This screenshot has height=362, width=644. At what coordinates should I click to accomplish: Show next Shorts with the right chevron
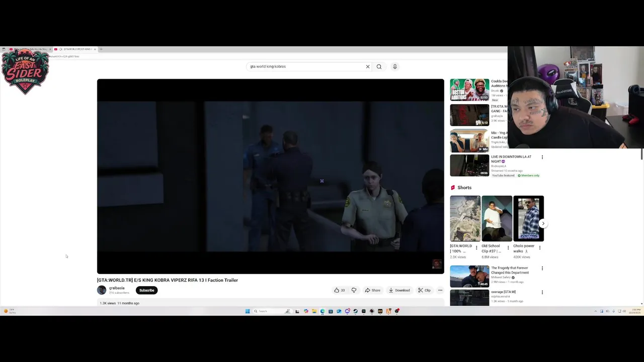pyautogui.click(x=543, y=223)
